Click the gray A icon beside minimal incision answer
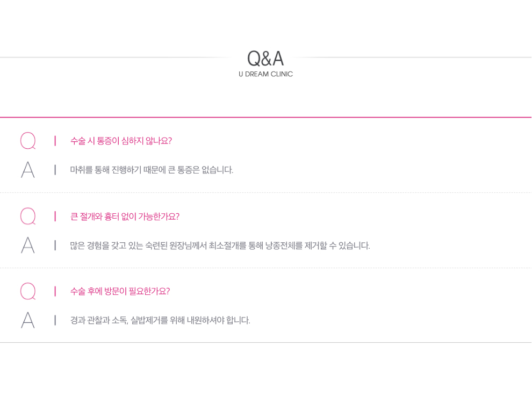 28,245
